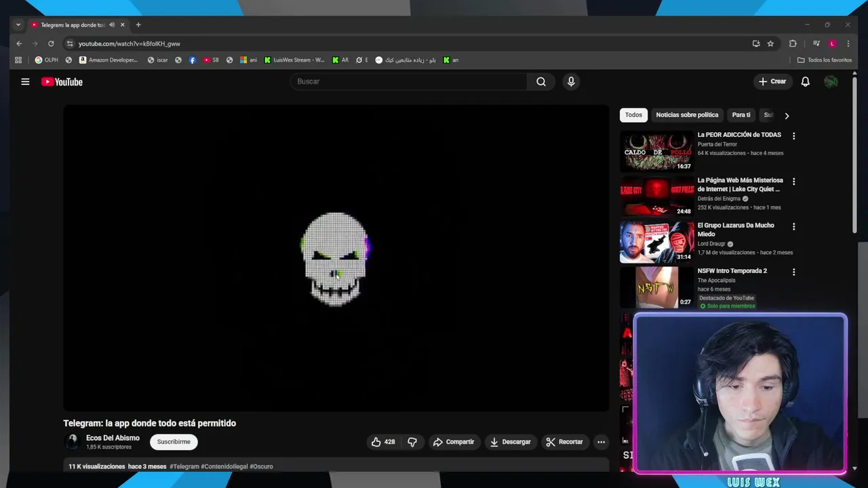This screenshot has height=488, width=868.
Task: Open the Chrome profile L avatar
Action: click(832, 43)
